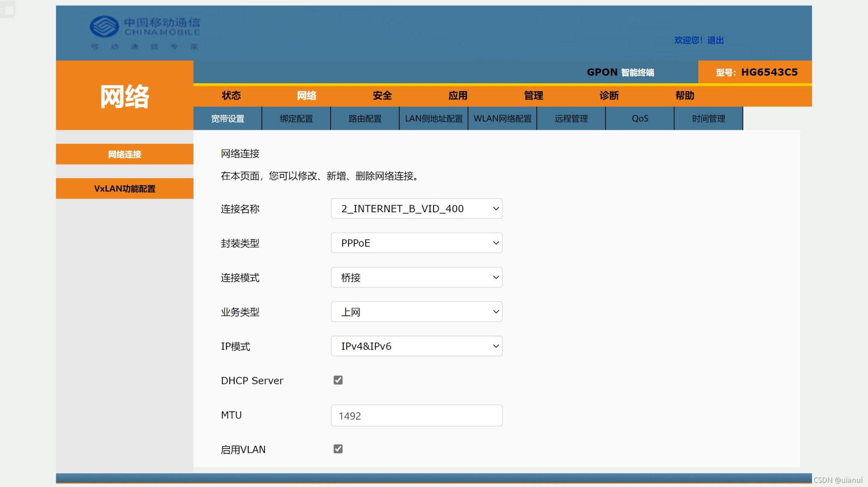Screen dimensions: 868x487
Task: Open the IP模式 IPv4&IPv6 dropdown
Action: tap(416, 346)
